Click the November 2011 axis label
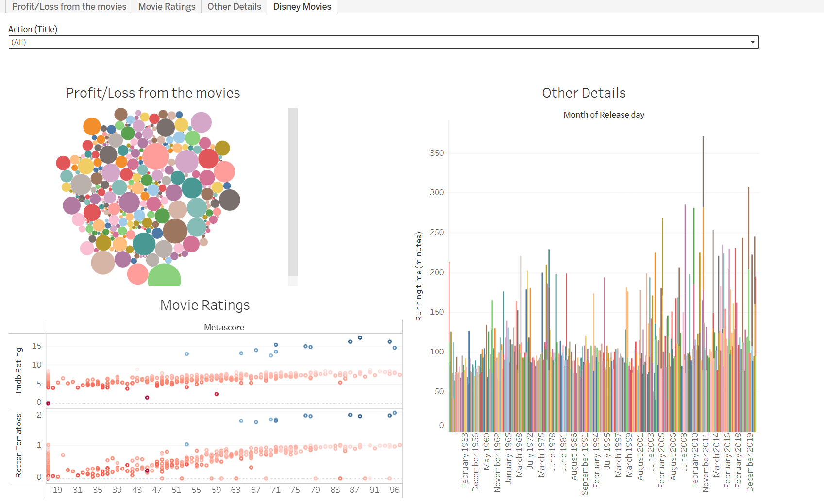Image resolution: width=824 pixels, height=504 pixels. pos(706,462)
